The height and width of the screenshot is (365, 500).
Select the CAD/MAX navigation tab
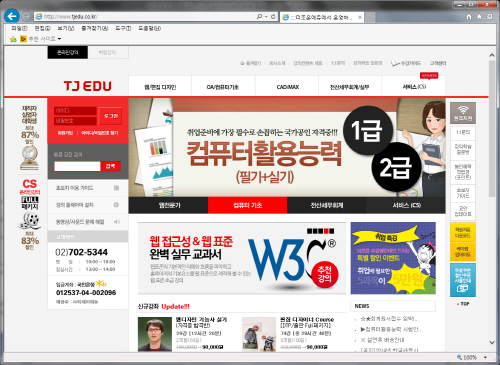(287, 87)
